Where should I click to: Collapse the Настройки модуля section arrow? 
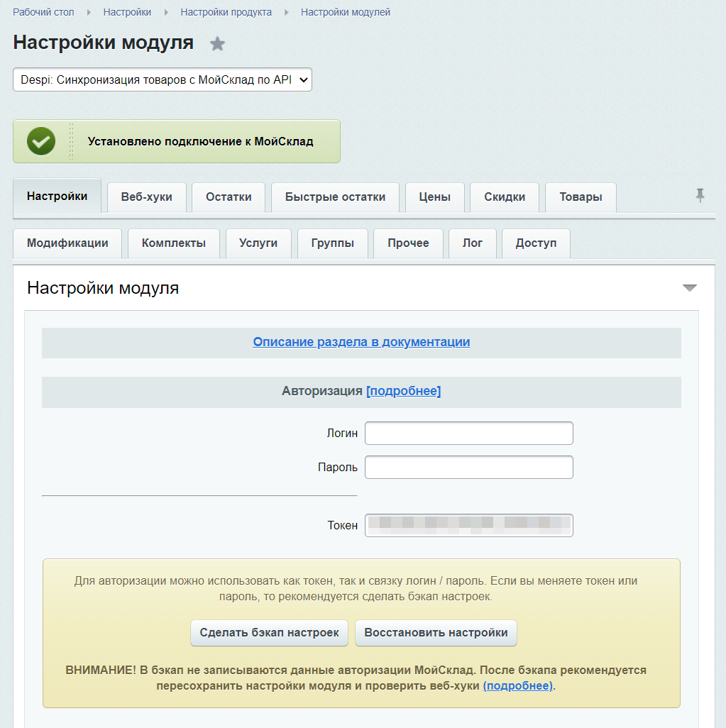[689, 288]
